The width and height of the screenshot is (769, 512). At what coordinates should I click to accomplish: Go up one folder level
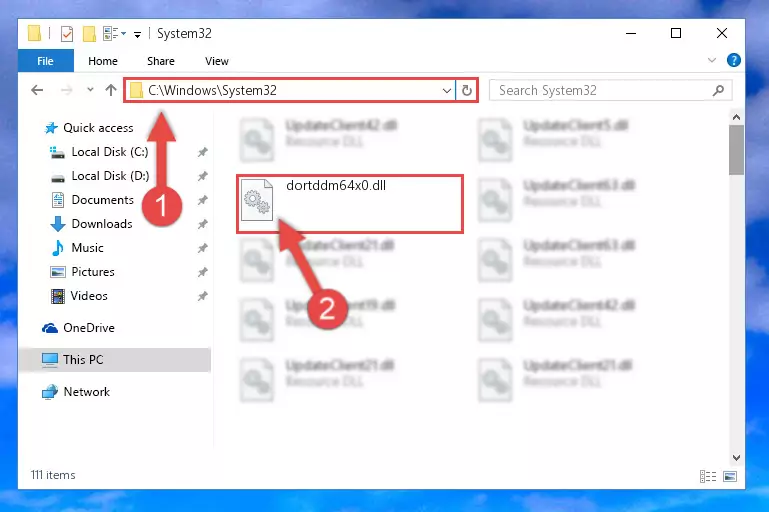tap(111, 90)
